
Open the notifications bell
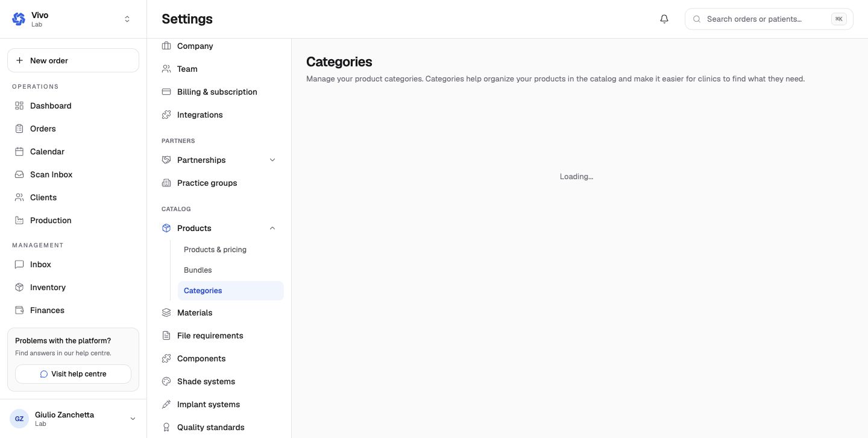tap(664, 19)
